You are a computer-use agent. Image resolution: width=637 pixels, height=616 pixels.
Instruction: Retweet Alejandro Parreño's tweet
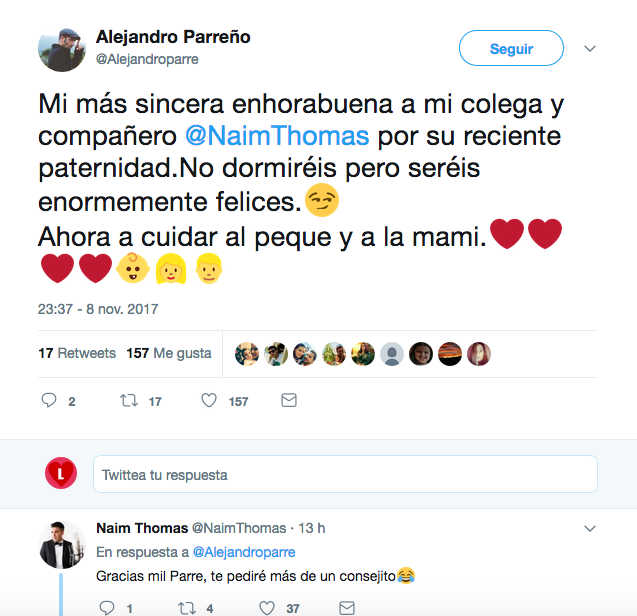click(127, 400)
